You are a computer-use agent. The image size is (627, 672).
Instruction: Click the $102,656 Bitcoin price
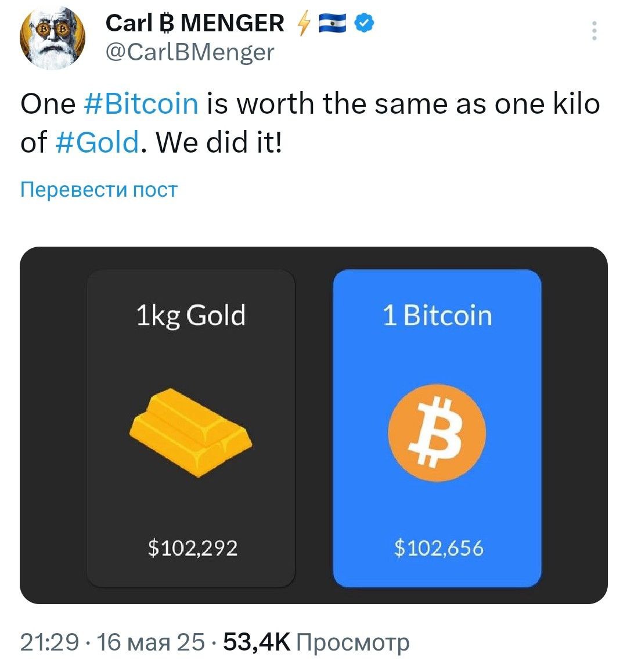pos(439,548)
